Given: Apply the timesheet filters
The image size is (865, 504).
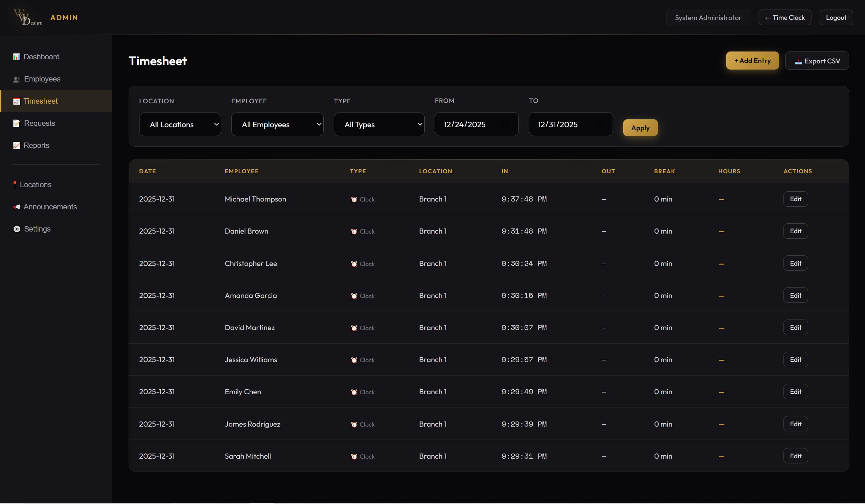Looking at the screenshot, I should pos(640,127).
